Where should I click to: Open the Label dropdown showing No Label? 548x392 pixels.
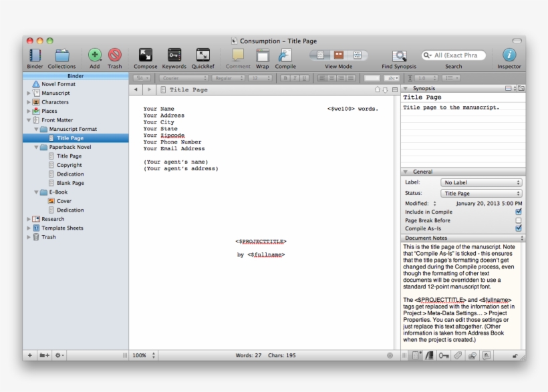[481, 183]
